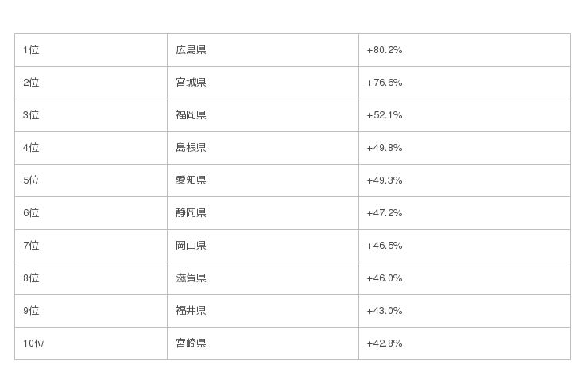The width and height of the screenshot is (588, 392).
Task: Select the 広島県 prefecture cell
Action: pyautogui.click(x=191, y=50)
